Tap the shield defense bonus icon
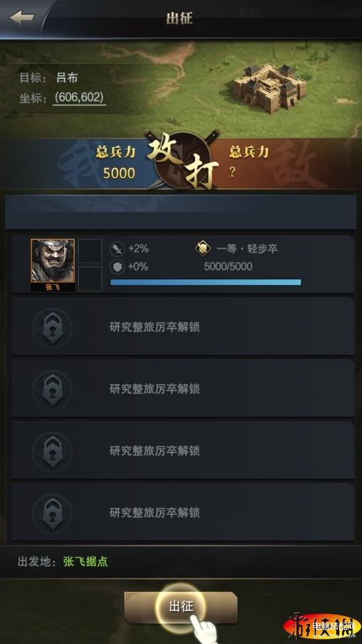Image resolution: width=362 pixels, height=644 pixels. click(117, 267)
